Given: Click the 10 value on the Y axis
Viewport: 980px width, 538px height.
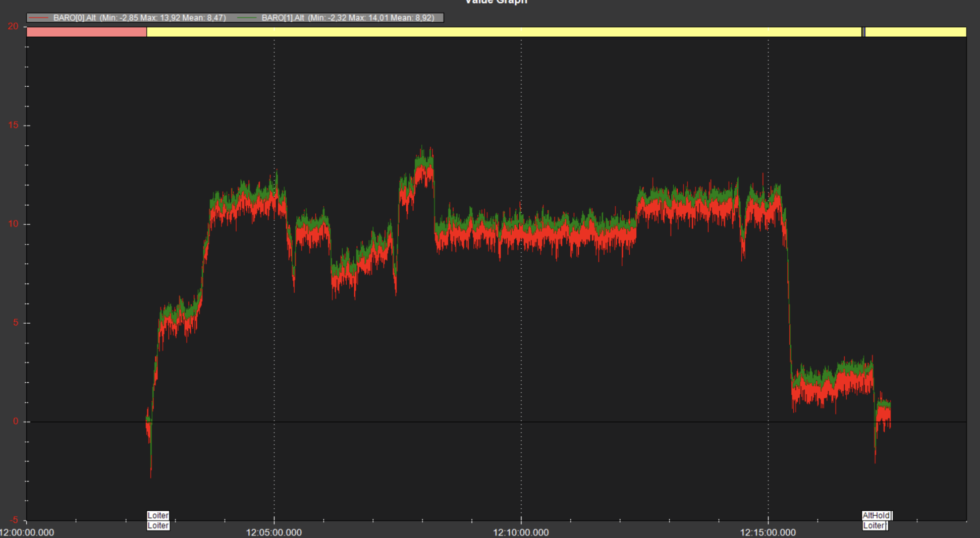Looking at the screenshot, I should point(13,224).
